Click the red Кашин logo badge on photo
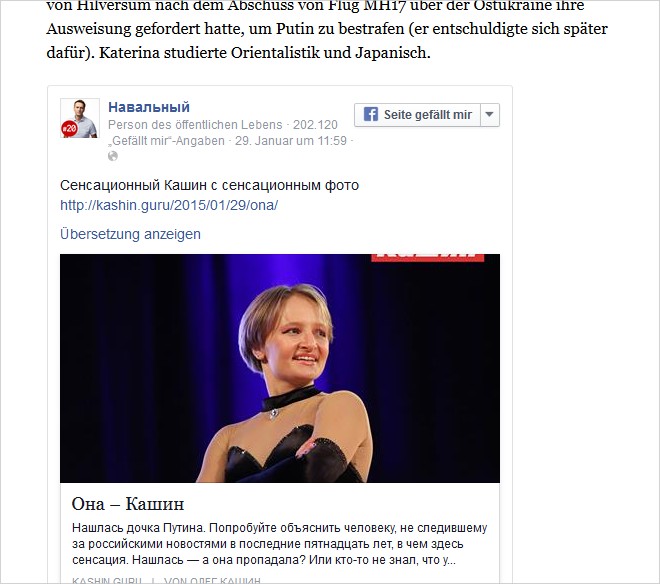This screenshot has height=584, width=660. click(428, 257)
